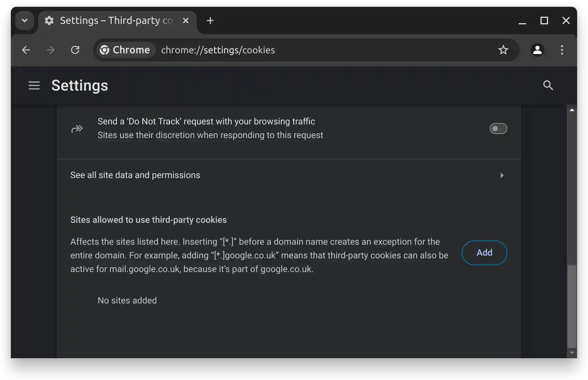The height and width of the screenshot is (380, 588).
Task: Open the Chrome three-dot menu
Action: pos(562,50)
